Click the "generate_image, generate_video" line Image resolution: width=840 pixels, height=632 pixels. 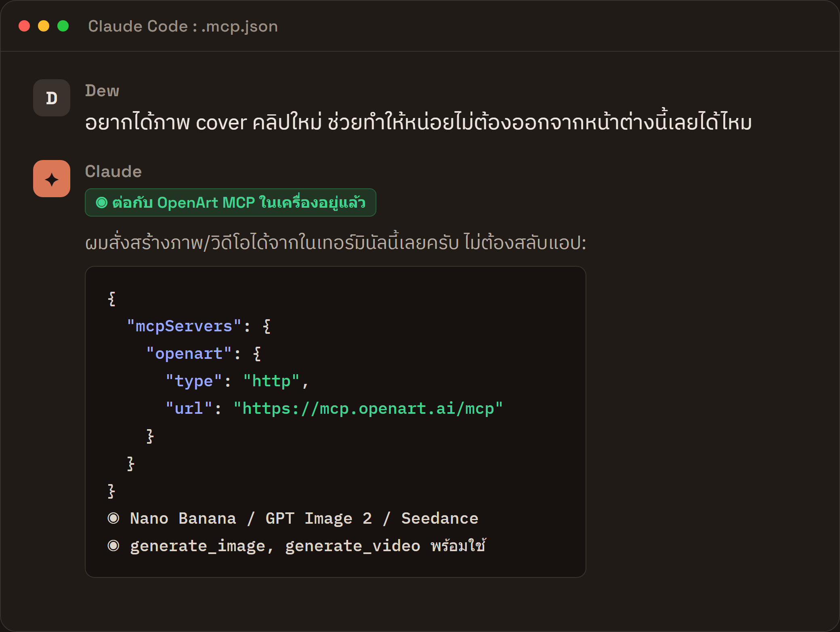[x=308, y=546]
